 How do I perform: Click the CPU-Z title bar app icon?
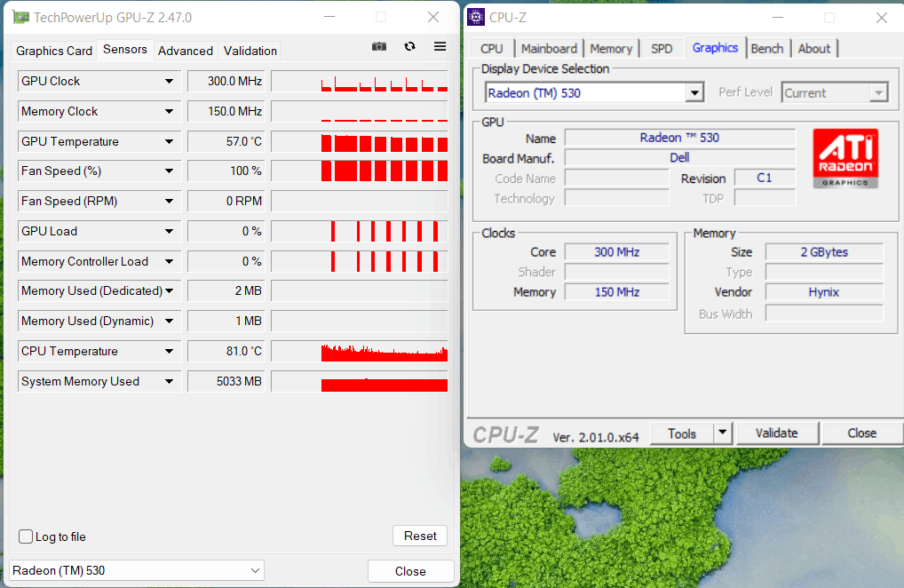click(476, 17)
